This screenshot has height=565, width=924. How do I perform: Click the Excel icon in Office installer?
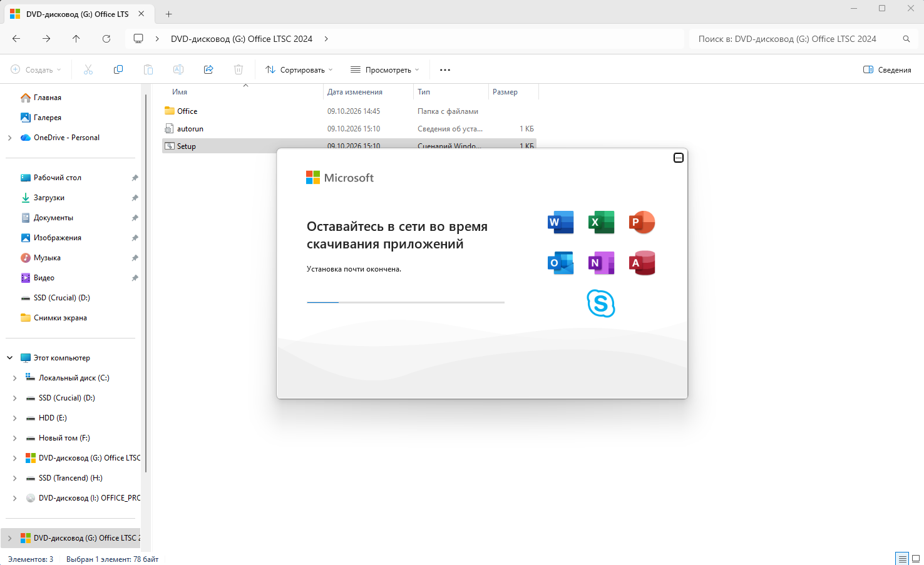pos(602,222)
